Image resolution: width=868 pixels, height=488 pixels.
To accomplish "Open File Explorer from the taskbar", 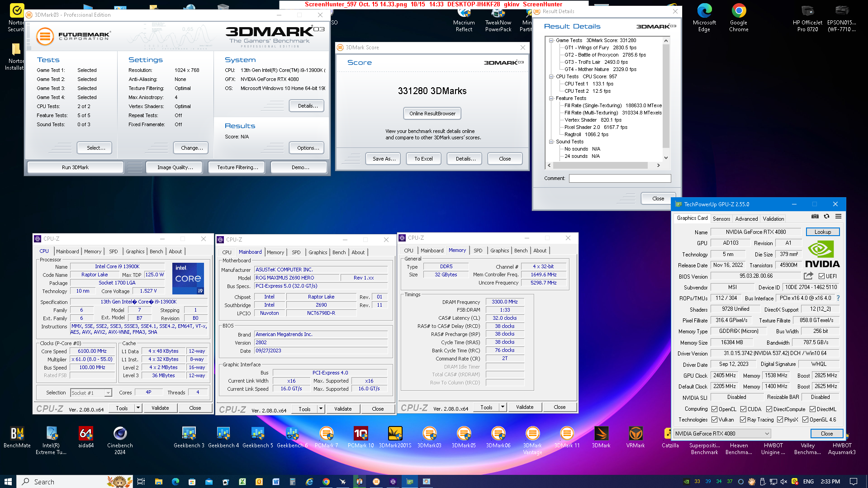I will coord(158,482).
